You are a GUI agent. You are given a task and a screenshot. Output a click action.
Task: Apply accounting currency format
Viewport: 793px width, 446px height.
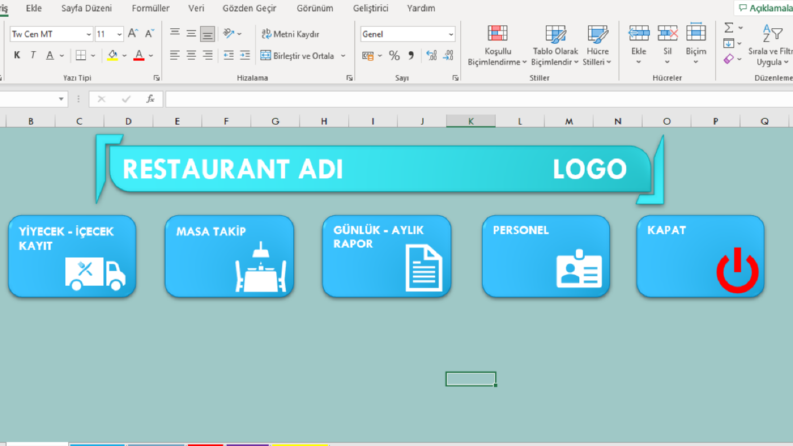tap(368, 56)
